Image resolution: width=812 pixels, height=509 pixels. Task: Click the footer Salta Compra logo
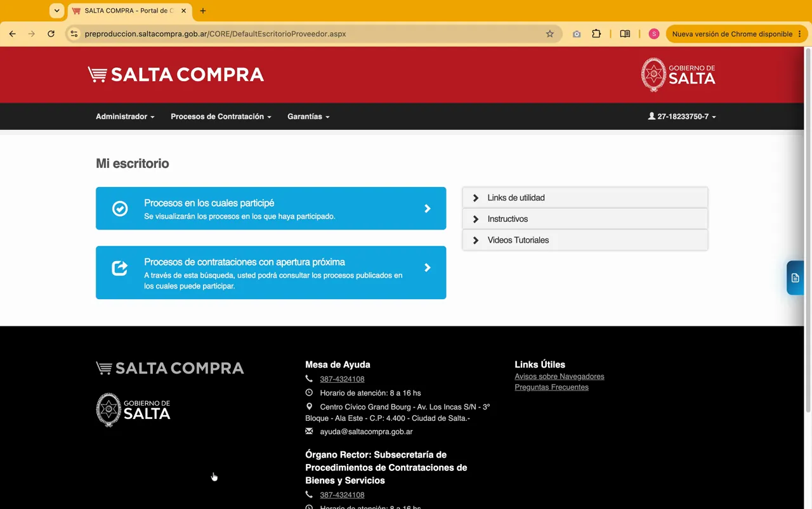tap(170, 368)
